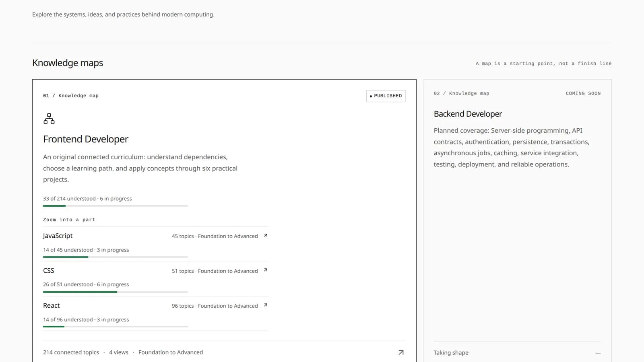The width and height of the screenshot is (644, 362).
Task: Click the 'Zoom into a part' label
Action: 69,220
